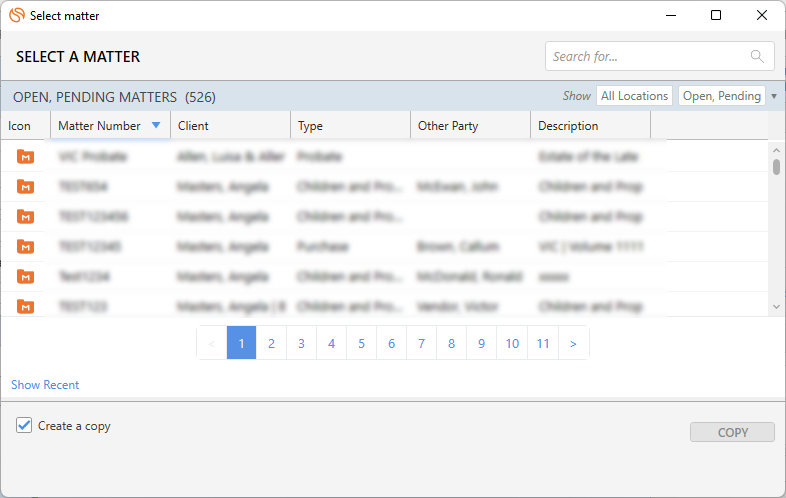Sort by the Client column header
Viewport: 786px width, 498px height.
pos(193,126)
